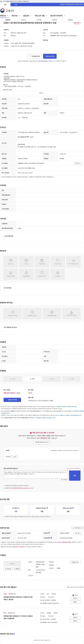The height and width of the screenshot is (644, 84).
Task: Click the 고용24 logo
Action: (x=7, y=10)
